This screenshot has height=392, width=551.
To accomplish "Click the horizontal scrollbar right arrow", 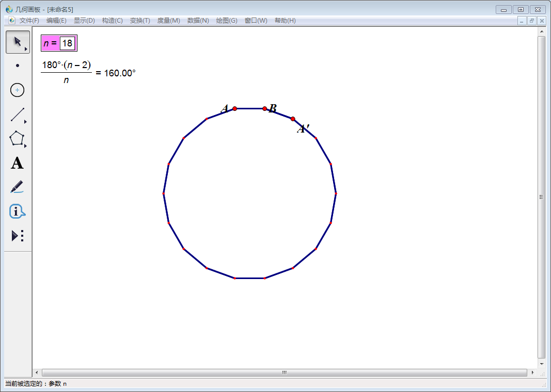I will pos(532,372).
